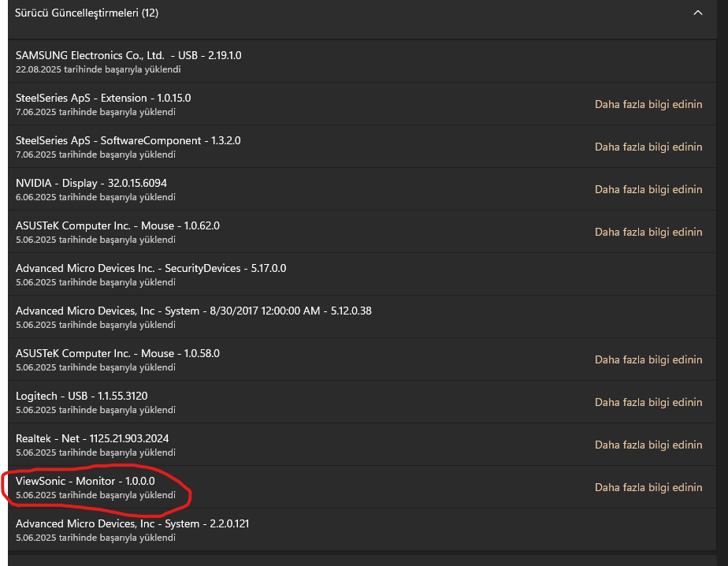Select SteelSeries ApS SoftwareComponent 1.3.2.0 entry

coord(362,147)
